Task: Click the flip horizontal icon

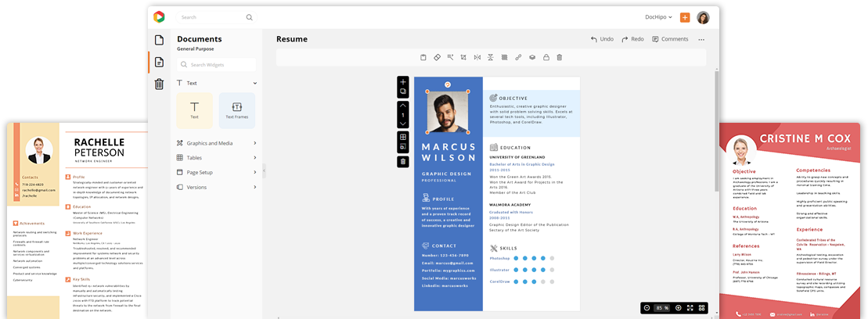Action: click(477, 57)
